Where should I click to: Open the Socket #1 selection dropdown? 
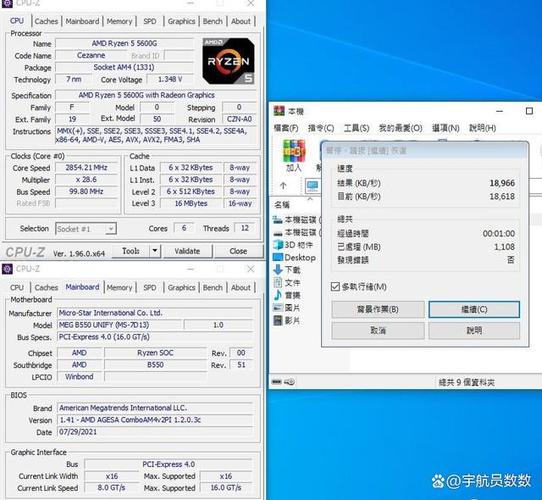[86, 229]
